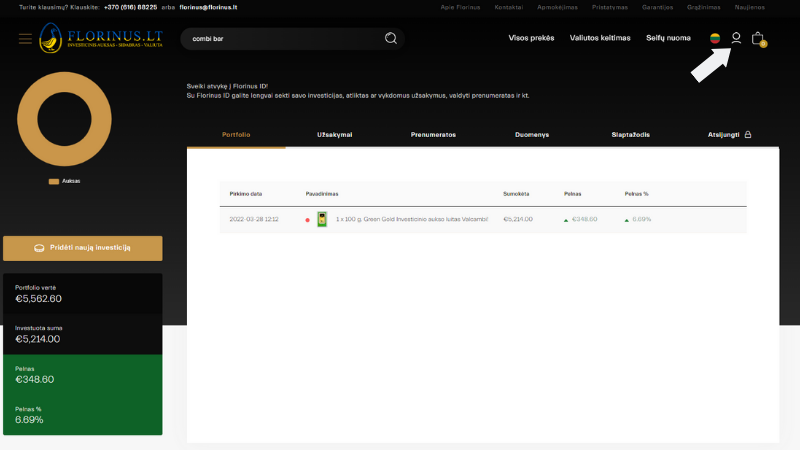Switch to the Užsakymai tab
This screenshot has width=800, height=450.
(334, 134)
